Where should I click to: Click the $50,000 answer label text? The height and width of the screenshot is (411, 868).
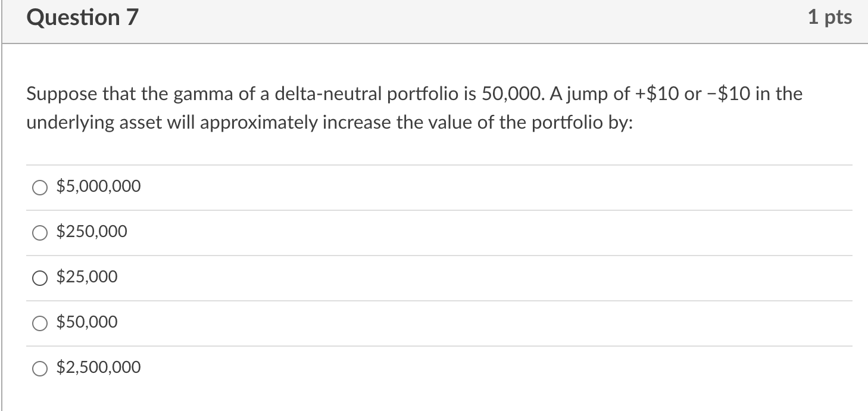[86, 322]
